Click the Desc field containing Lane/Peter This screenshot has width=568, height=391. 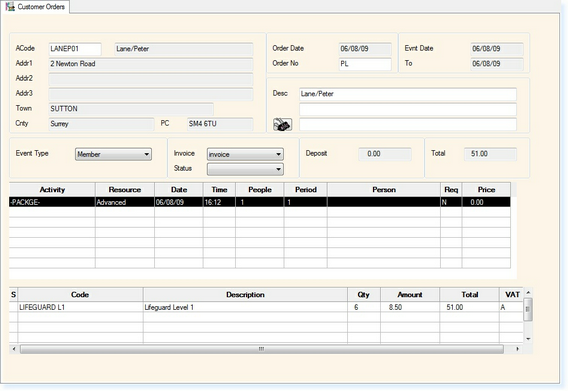(x=408, y=94)
